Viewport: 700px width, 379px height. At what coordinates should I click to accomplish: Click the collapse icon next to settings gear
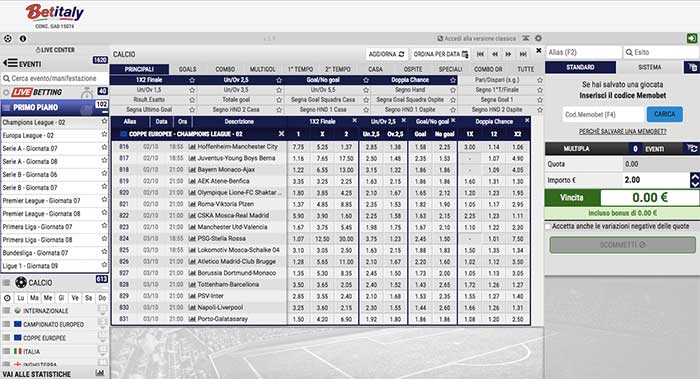(x=526, y=38)
